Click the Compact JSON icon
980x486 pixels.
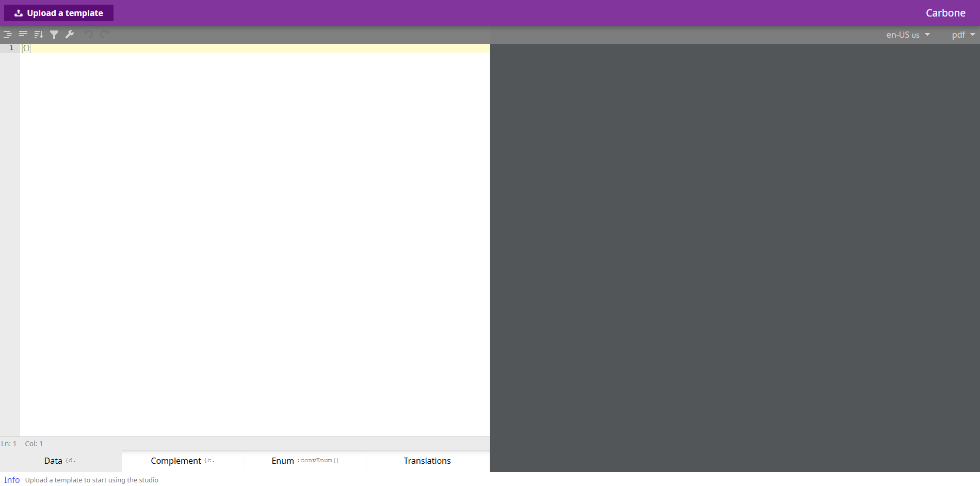pyautogui.click(x=23, y=35)
